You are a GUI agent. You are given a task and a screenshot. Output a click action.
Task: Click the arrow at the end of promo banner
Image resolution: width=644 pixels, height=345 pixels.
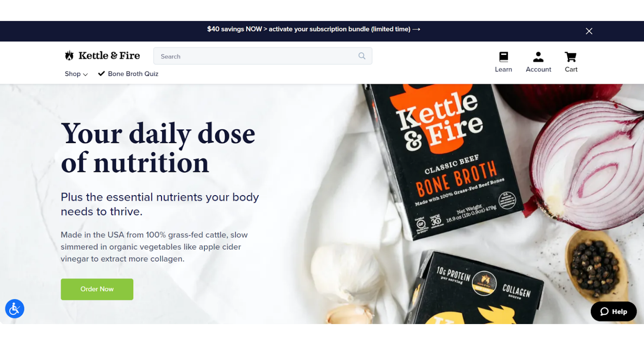[x=417, y=29]
